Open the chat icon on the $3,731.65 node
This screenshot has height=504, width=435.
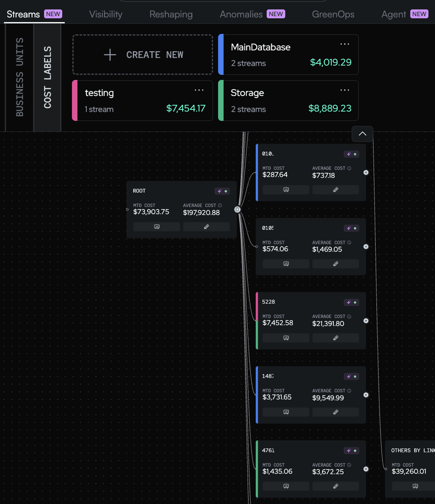(x=286, y=412)
